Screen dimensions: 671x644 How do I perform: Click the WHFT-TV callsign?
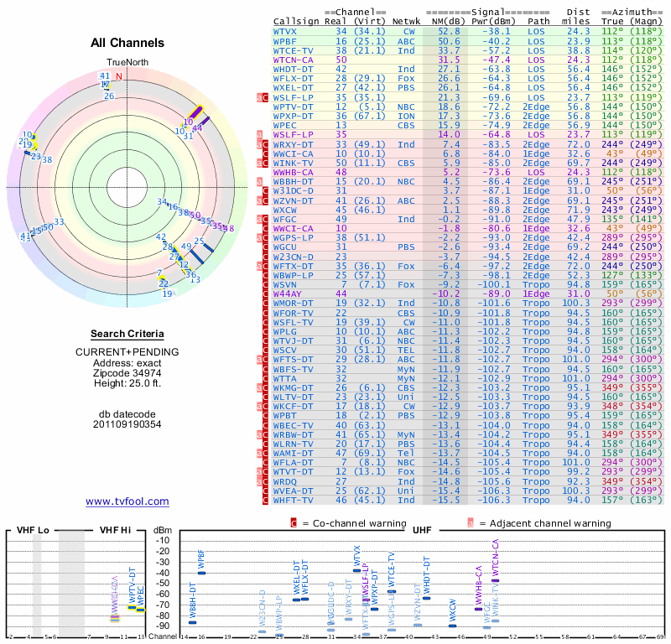click(x=293, y=500)
